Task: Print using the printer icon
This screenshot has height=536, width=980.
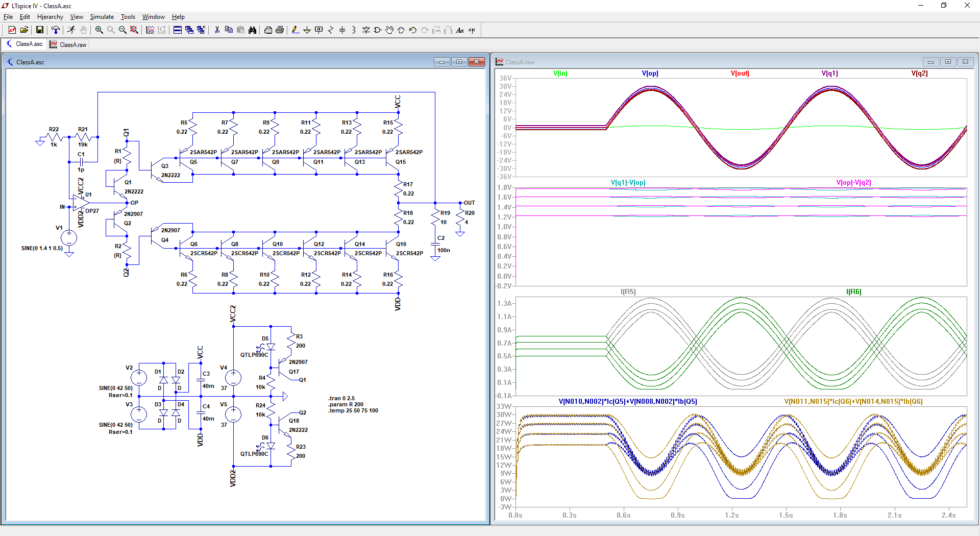Action: click(280, 30)
